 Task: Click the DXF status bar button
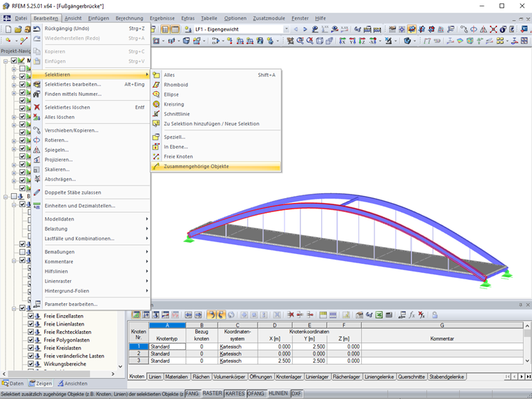coord(296,393)
